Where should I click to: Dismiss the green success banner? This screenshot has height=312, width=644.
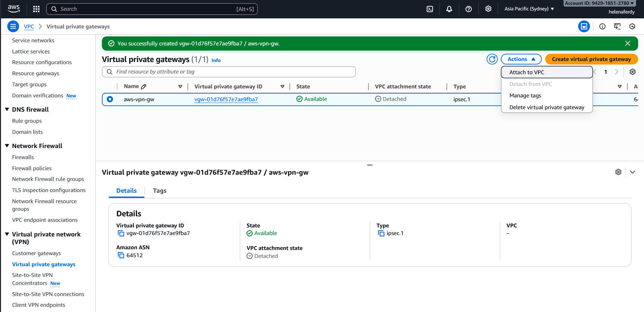(x=628, y=43)
